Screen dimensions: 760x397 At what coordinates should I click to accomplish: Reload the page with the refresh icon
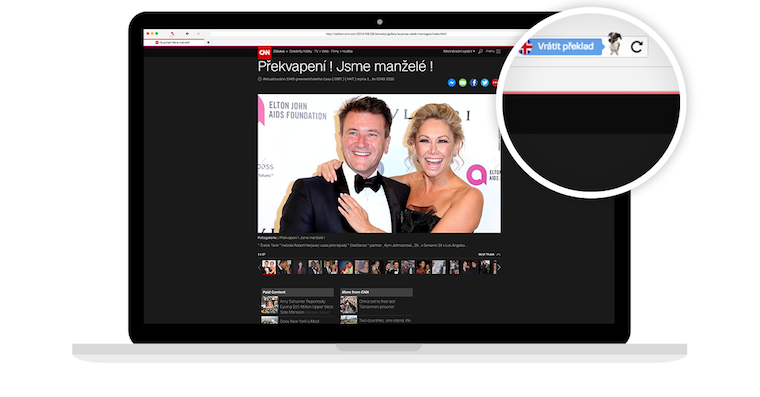(637, 47)
